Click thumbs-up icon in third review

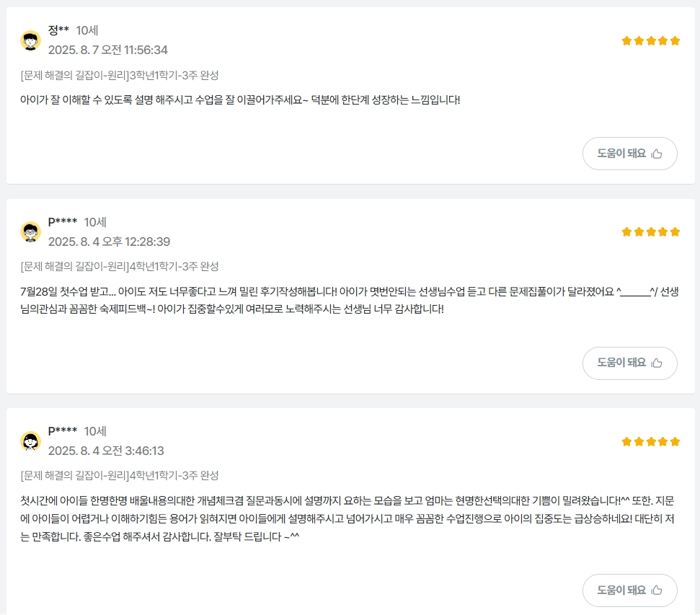click(x=656, y=590)
